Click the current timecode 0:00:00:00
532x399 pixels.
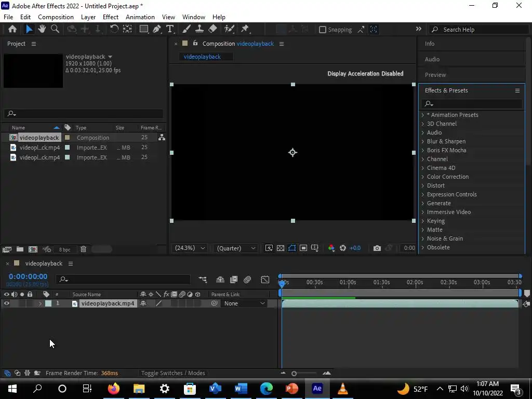(x=28, y=276)
